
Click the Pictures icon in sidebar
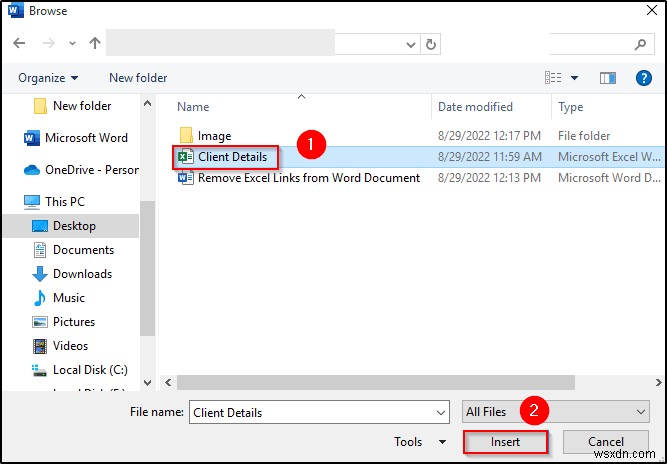pos(40,322)
